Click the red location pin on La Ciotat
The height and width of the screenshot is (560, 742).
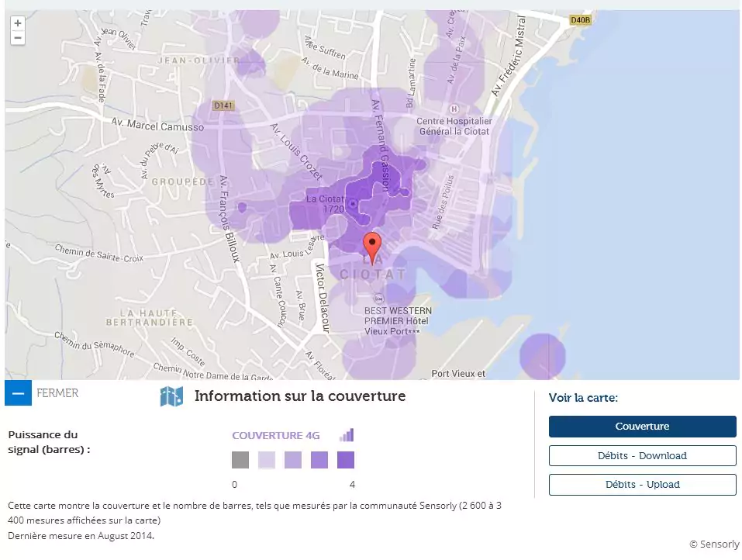pos(373,247)
